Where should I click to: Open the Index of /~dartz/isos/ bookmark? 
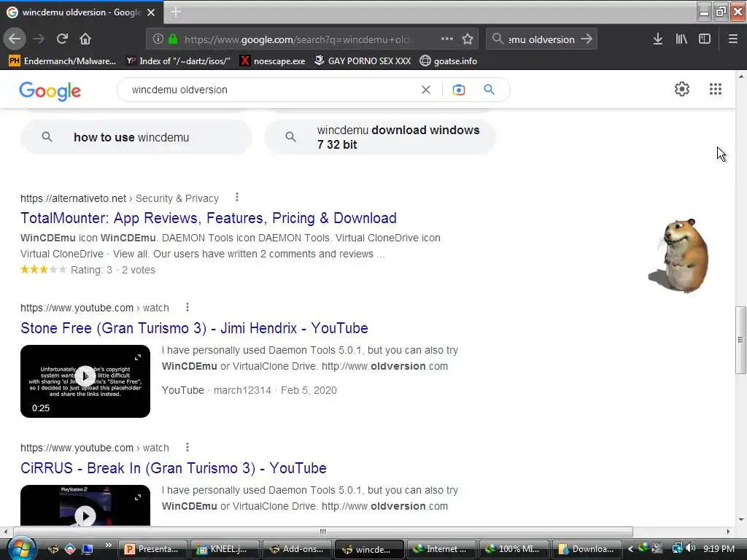coord(178,61)
